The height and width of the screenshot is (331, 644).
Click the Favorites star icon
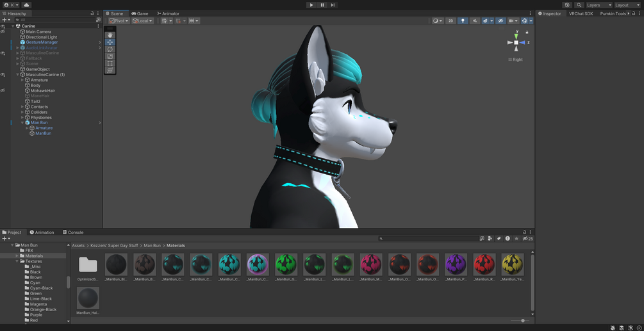click(x=516, y=238)
